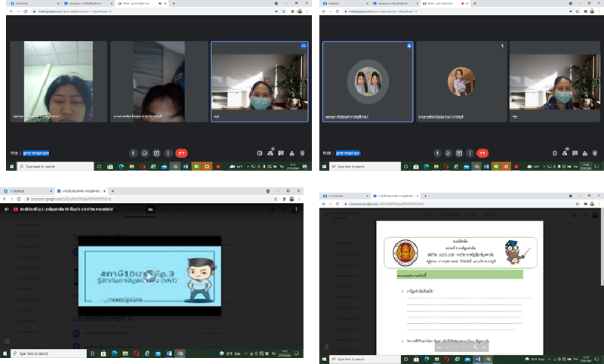Show participants list in top-left Meet window
The width and height of the screenshot is (604, 364).
click(270, 152)
